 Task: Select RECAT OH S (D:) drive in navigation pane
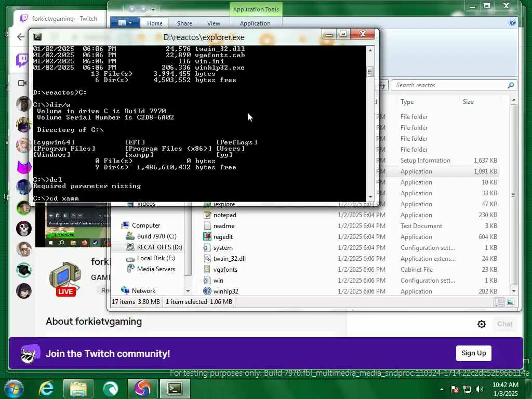159,247
